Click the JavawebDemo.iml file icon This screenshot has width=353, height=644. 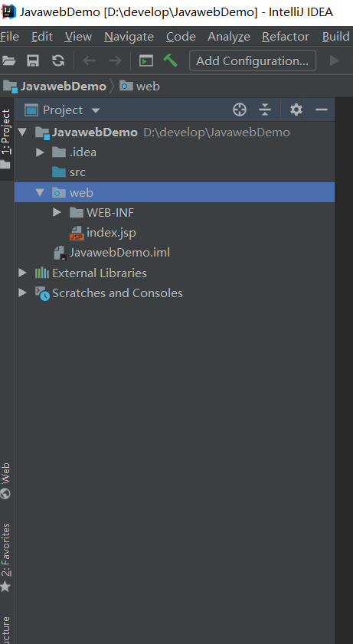click(60, 253)
